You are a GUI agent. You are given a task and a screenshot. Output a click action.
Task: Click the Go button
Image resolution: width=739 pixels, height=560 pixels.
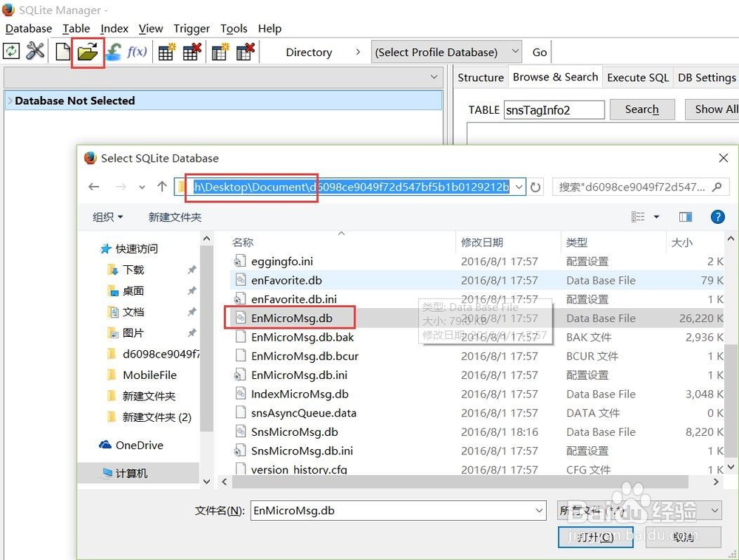point(539,52)
